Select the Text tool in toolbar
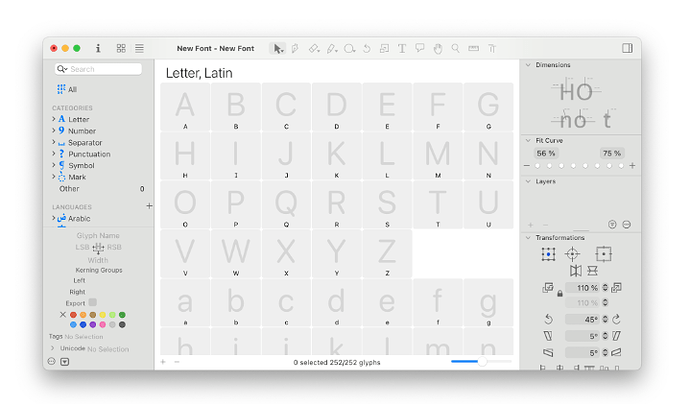Screen dimensions: 690x404 (x=402, y=48)
